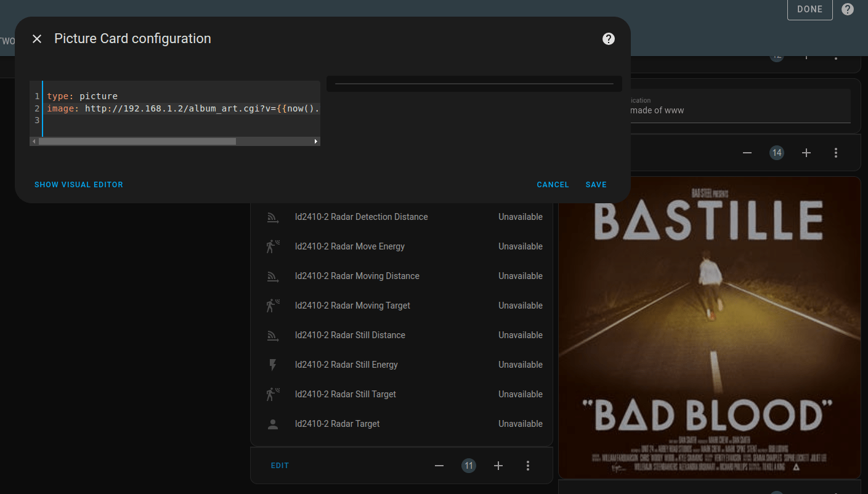
Task: Click the DONE button
Action: pos(809,9)
